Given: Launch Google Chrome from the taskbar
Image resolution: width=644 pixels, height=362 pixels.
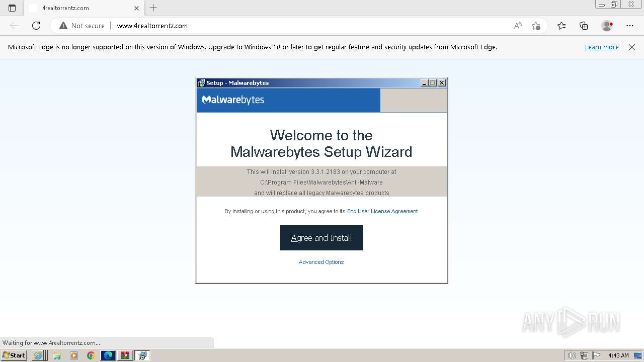Looking at the screenshot, I should 91,355.
